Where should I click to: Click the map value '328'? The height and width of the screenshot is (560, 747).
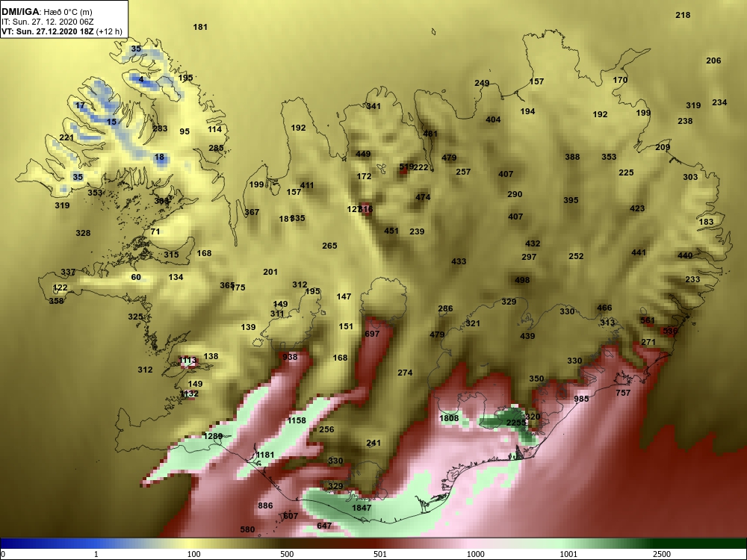coord(83,233)
